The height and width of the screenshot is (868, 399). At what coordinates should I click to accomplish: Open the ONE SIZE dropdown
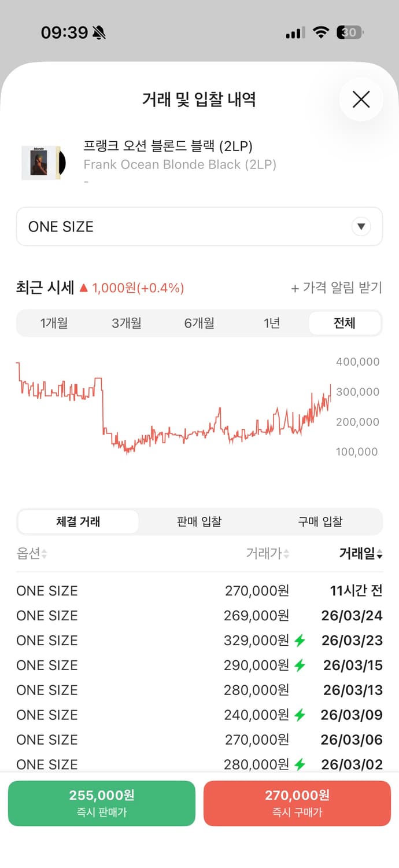tap(199, 227)
